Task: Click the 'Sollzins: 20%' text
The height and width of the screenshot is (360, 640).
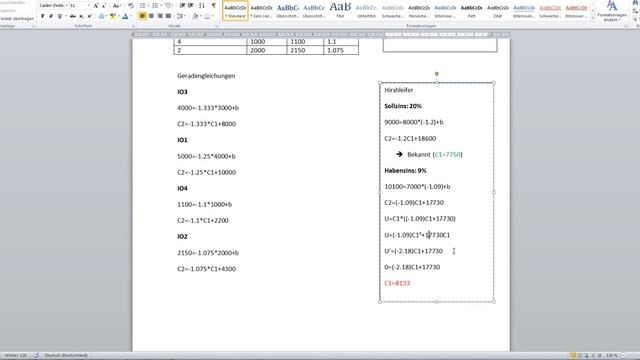Action: coord(403,106)
